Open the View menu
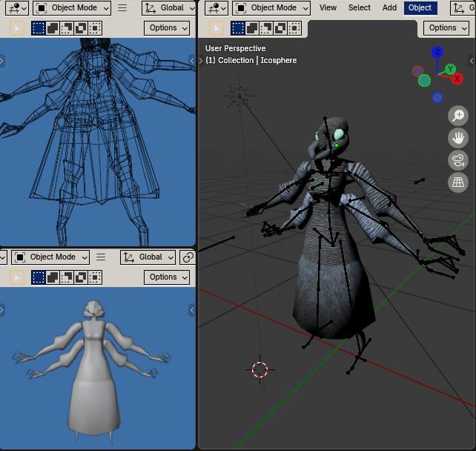 328,8
